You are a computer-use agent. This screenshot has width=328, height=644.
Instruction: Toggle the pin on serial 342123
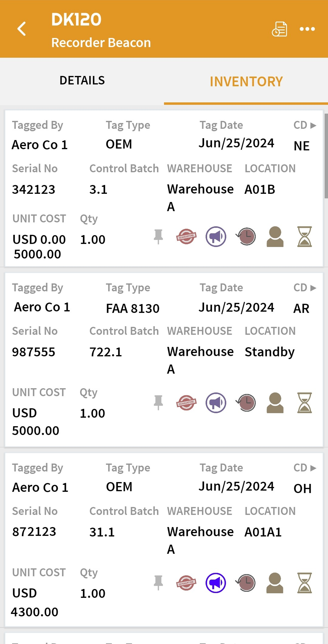(x=158, y=236)
